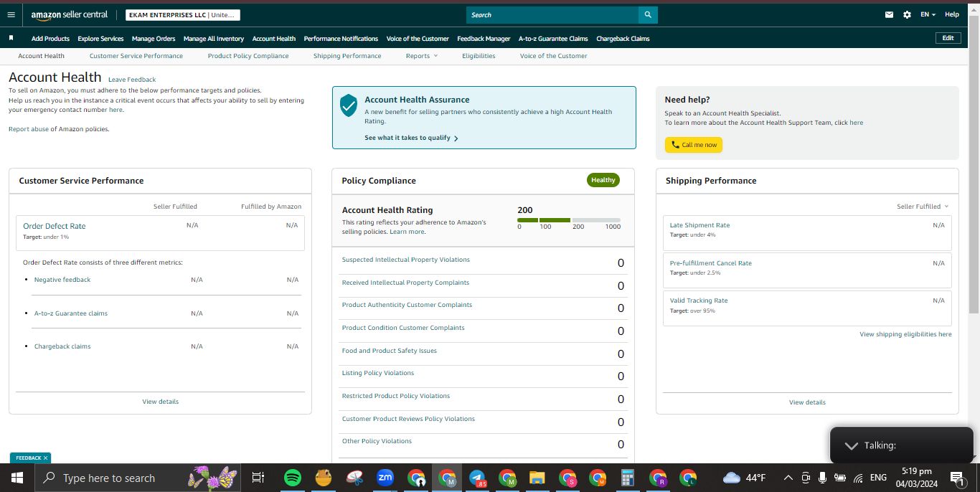The height and width of the screenshot is (492, 980).
Task: Focus the Search input field
Action: (552, 15)
